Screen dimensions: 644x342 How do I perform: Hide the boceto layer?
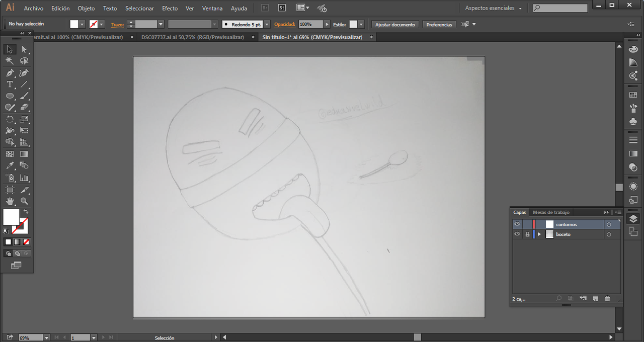click(x=517, y=234)
